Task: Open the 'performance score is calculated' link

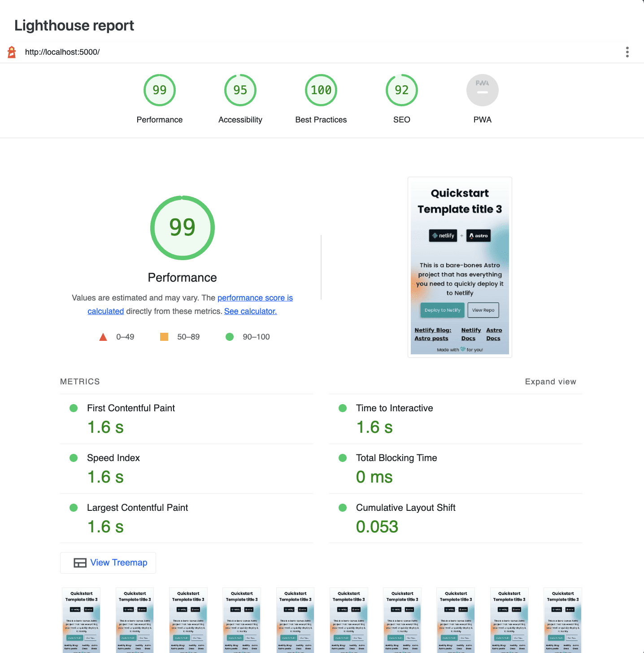Action: (x=255, y=298)
